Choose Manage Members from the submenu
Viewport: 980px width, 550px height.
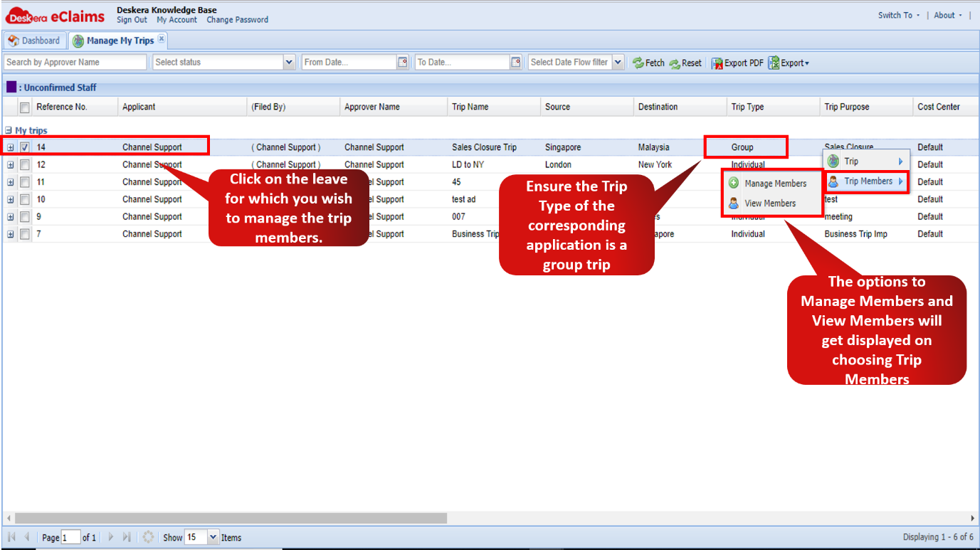[x=771, y=183]
